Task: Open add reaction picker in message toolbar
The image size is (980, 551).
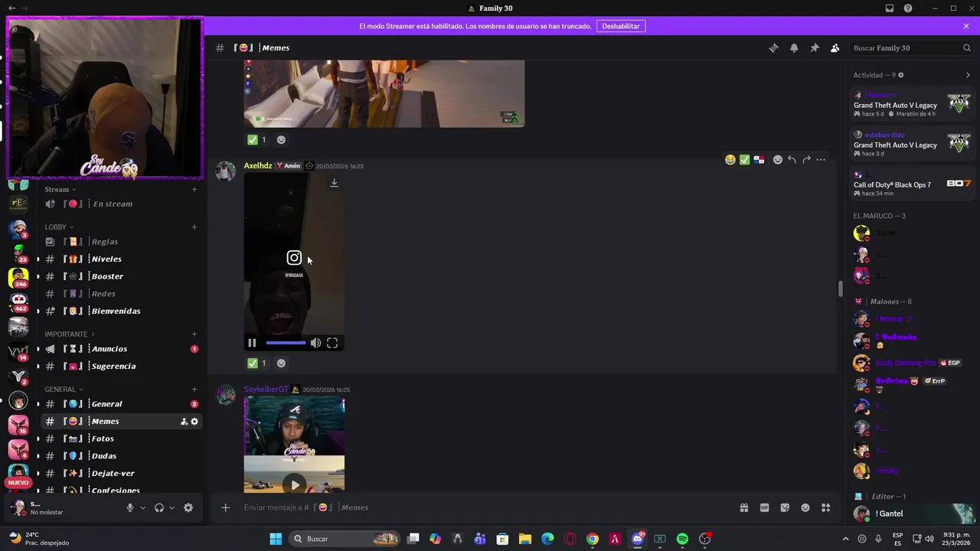Action: coord(778,160)
